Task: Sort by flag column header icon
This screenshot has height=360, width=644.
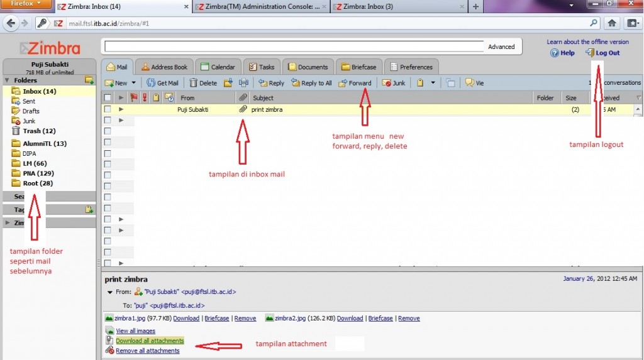Action: pyautogui.click(x=133, y=97)
